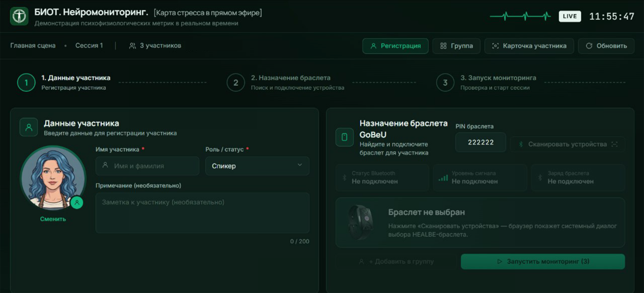Click the 2. Назначение браслета step label
The height and width of the screenshot is (293, 644).
290,78
